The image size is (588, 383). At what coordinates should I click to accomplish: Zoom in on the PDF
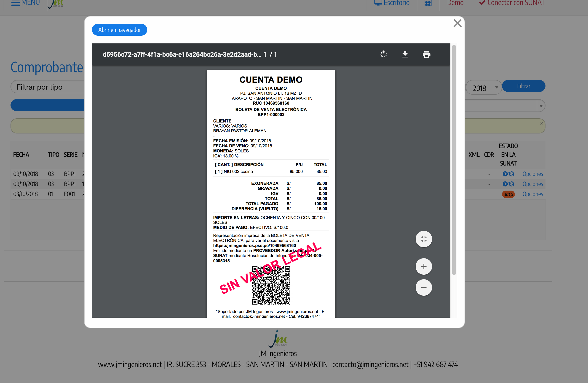point(424,266)
